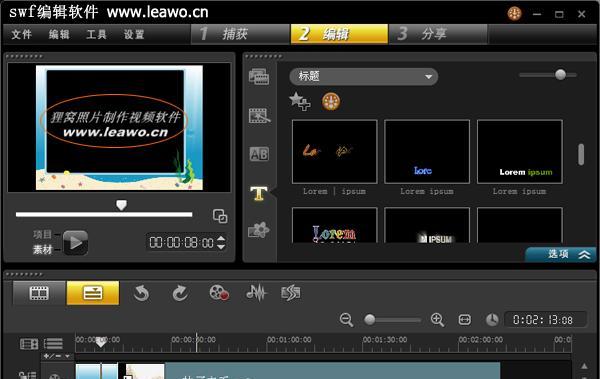
Task: Select the blue 'Lore' title thumbnail
Action: click(427, 152)
